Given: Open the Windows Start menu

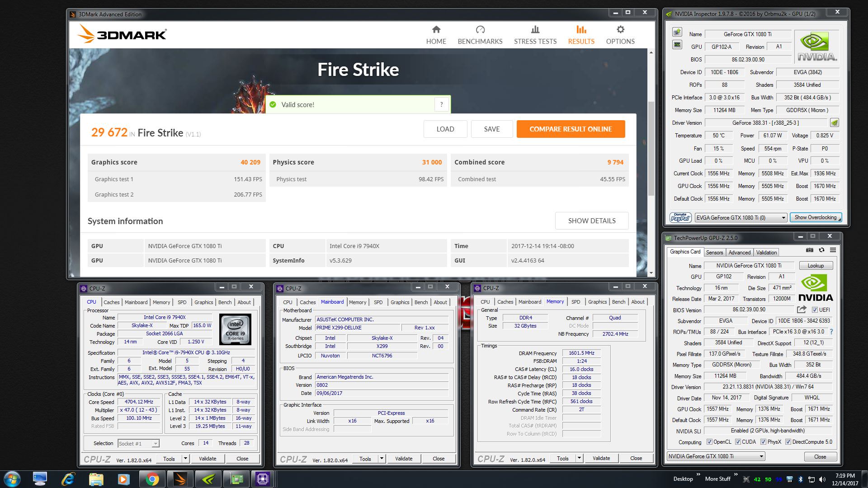Looking at the screenshot, I should tap(12, 479).
